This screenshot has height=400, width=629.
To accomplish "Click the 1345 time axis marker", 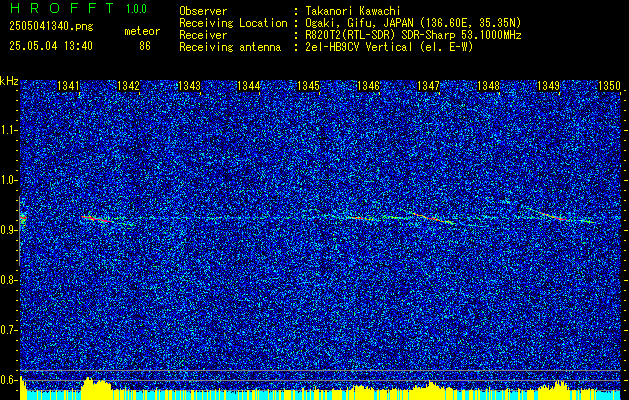I will [x=308, y=86].
